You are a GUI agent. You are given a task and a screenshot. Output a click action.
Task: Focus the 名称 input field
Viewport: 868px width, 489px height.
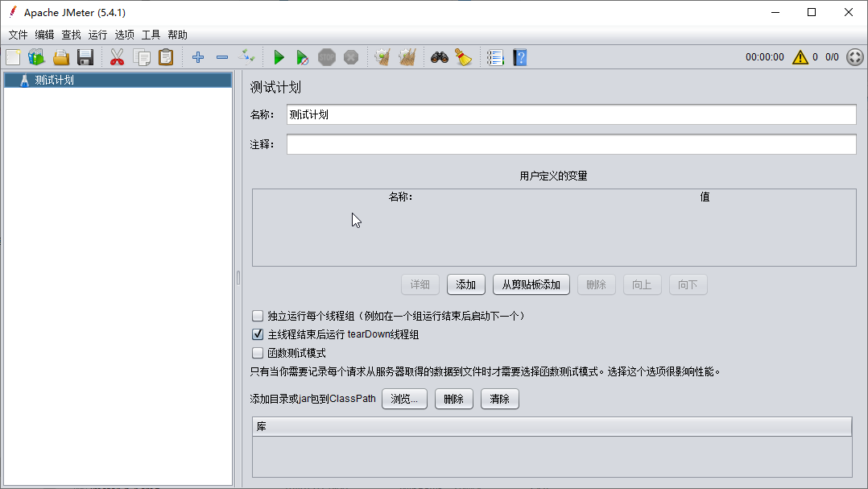pyautogui.click(x=572, y=114)
